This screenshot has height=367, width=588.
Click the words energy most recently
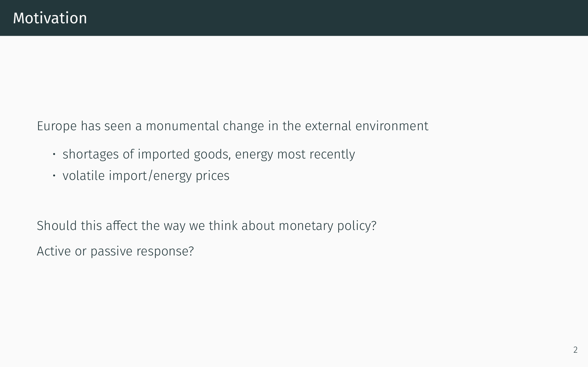295,154
